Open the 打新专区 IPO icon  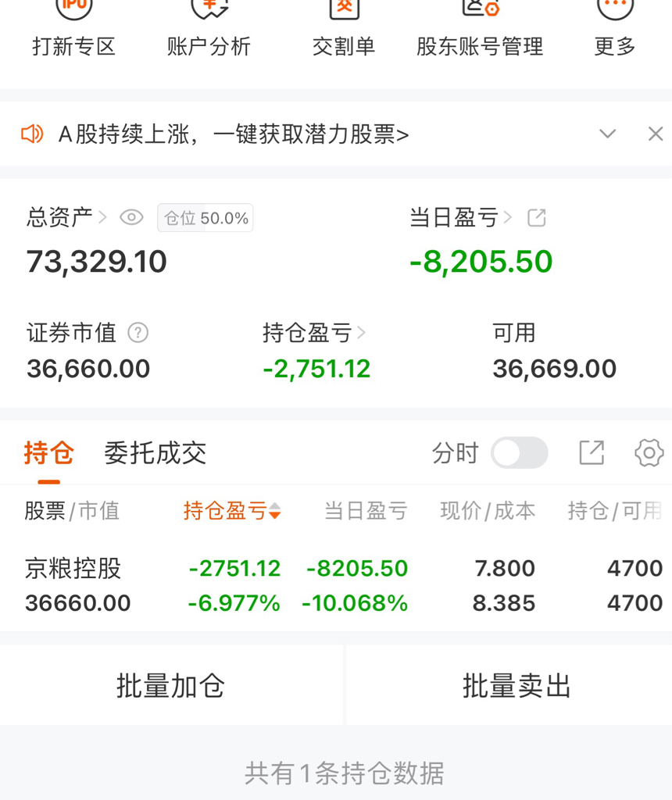[73, 9]
